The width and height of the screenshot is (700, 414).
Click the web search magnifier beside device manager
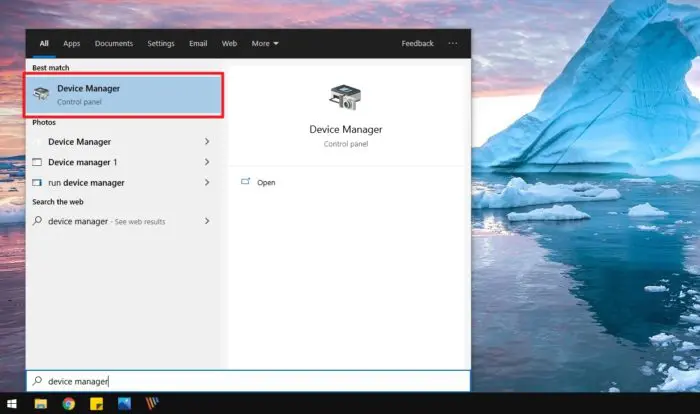[38, 221]
